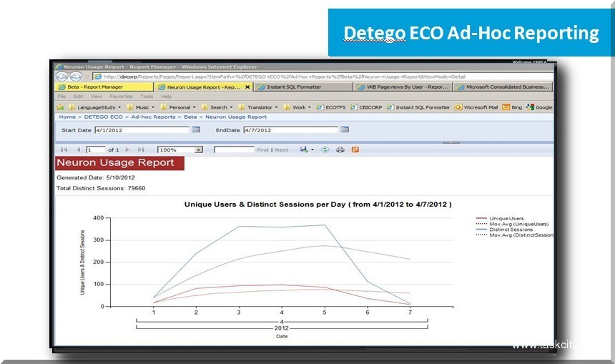This screenshot has height=364, width=615.
Task: Click Total Distinct Sessions: 79660 text
Action: click(101, 188)
